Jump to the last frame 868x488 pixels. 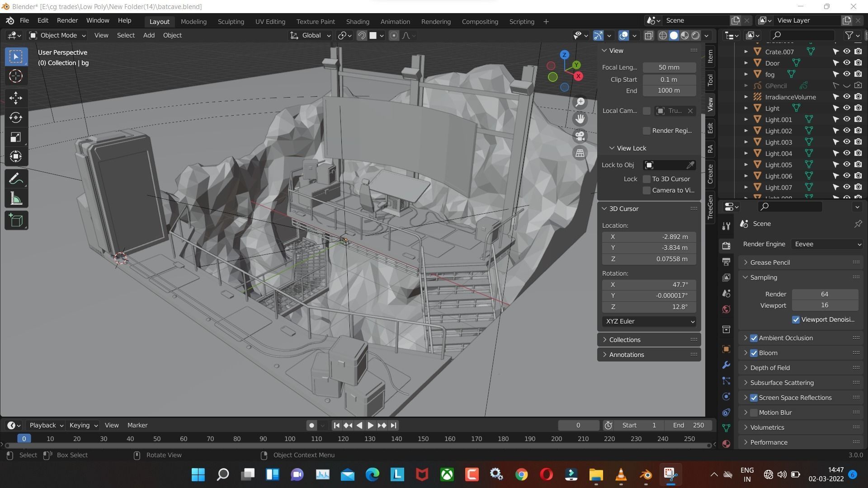point(393,426)
